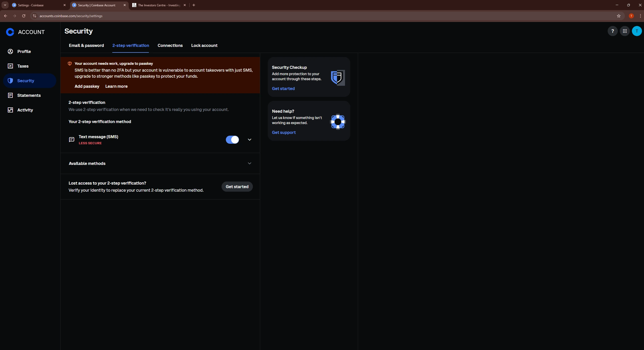Reload the page with the refresh icon

[x=24, y=16]
